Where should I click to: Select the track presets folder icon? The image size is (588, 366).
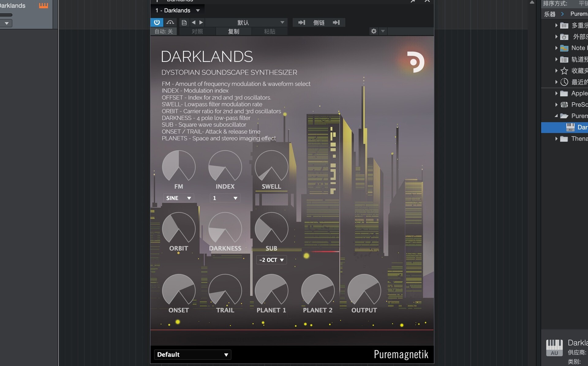click(564, 59)
